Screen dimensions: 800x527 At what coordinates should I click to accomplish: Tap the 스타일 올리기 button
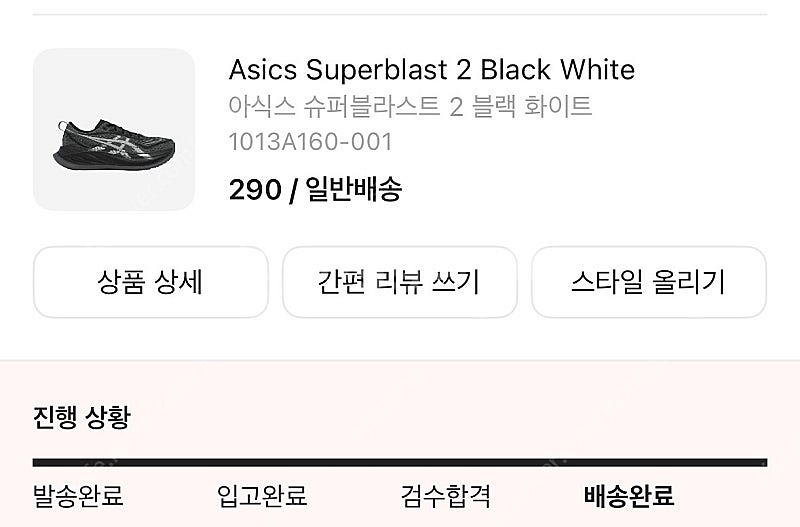click(648, 282)
